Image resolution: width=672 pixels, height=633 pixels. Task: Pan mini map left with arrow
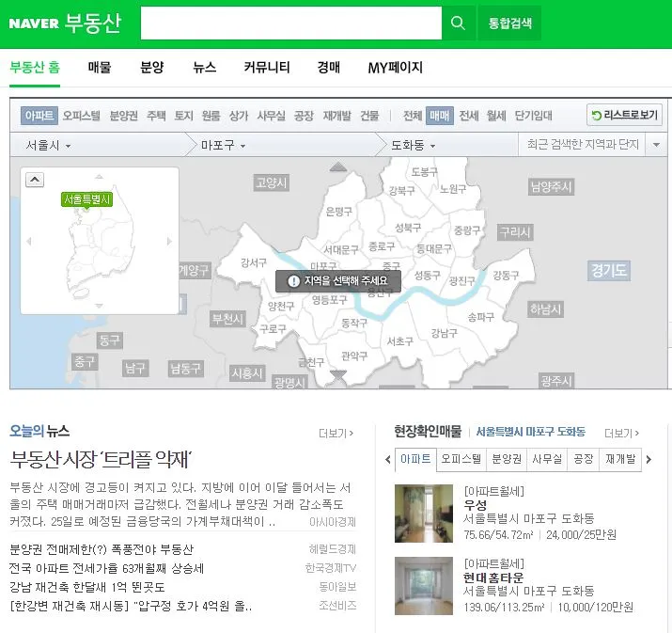29,242
